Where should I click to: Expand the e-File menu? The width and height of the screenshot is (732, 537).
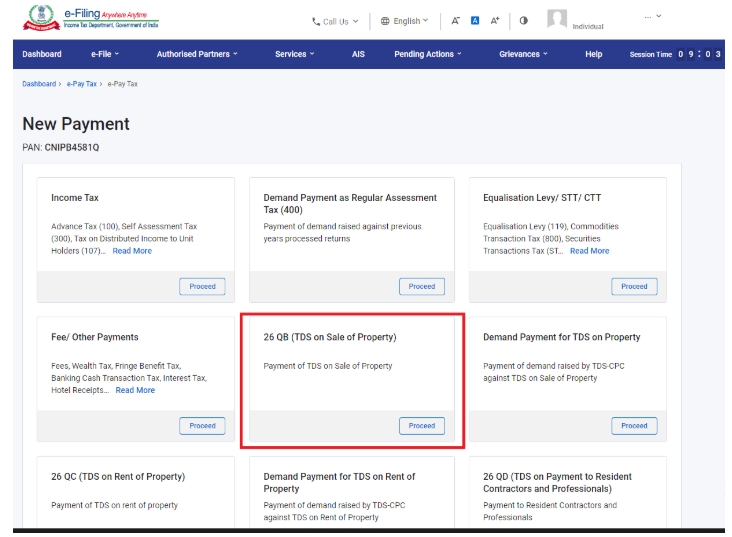tap(105, 54)
